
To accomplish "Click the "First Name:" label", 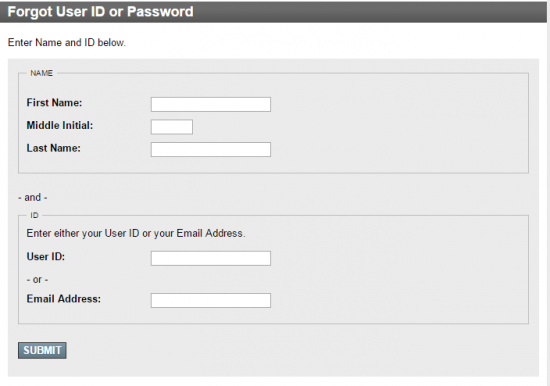I will point(54,102).
